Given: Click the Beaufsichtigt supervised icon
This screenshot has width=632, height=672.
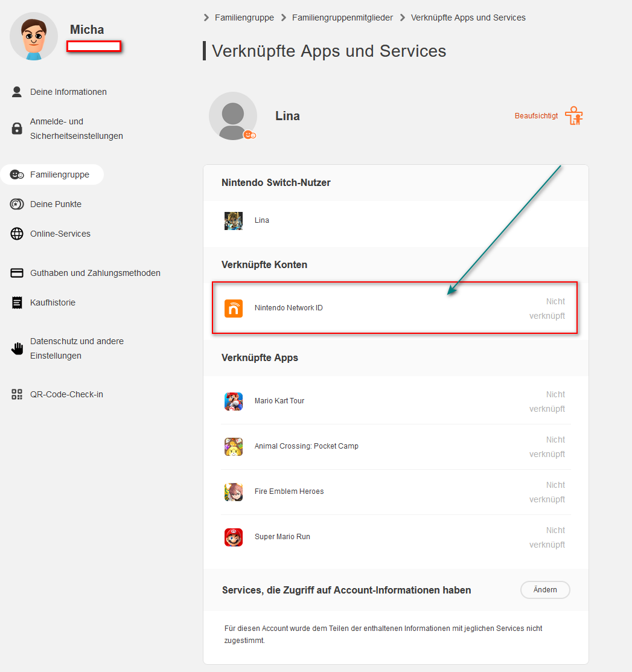Looking at the screenshot, I should [x=573, y=116].
